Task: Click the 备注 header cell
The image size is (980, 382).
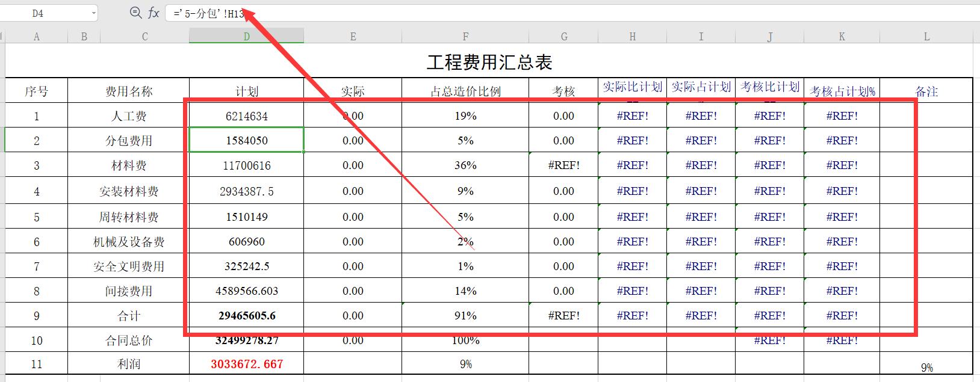Action: (927, 91)
